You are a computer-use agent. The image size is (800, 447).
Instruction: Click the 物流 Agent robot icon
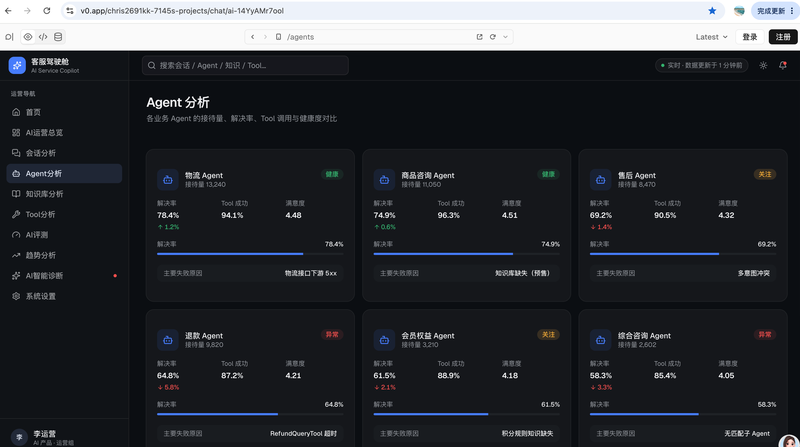[168, 180]
